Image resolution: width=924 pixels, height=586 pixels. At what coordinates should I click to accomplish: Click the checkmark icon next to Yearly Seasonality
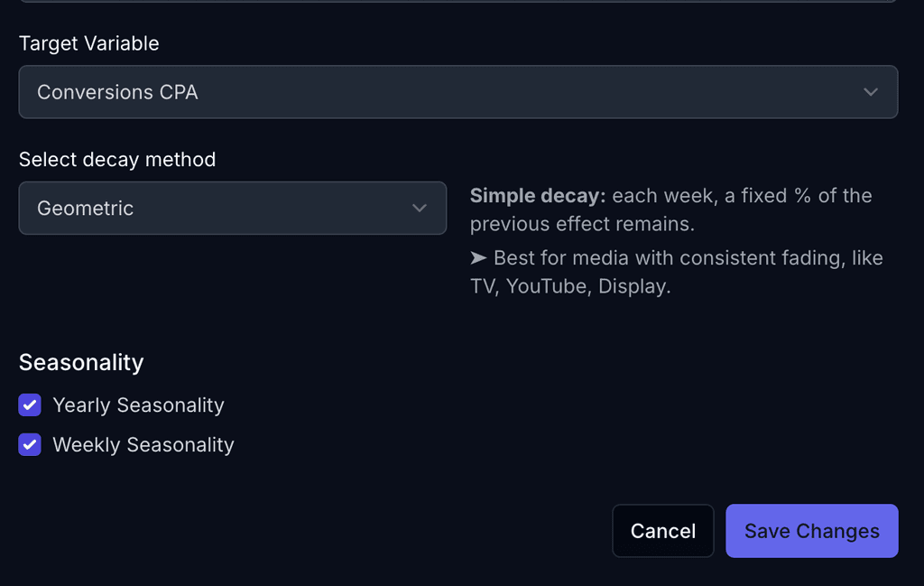[x=30, y=405]
